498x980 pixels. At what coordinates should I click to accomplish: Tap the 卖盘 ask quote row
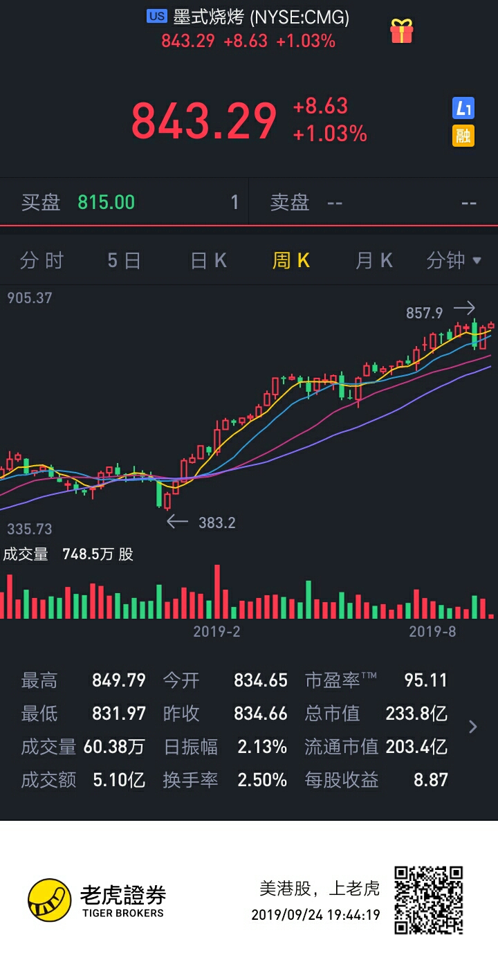pyautogui.click(x=373, y=202)
